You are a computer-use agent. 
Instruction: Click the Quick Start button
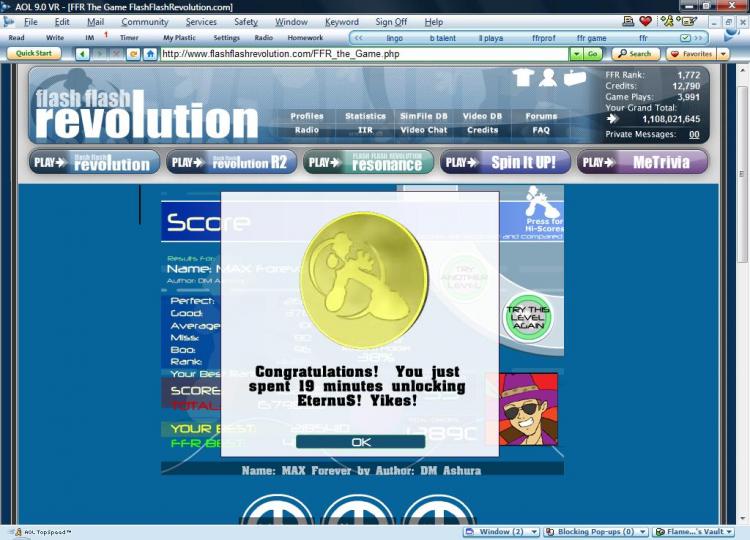coord(33,54)
